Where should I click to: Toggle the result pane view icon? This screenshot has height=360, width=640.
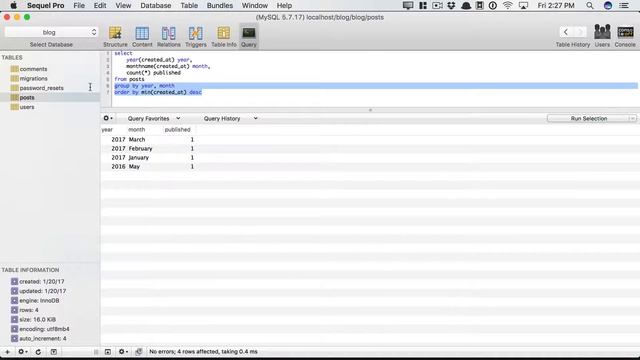108,351
